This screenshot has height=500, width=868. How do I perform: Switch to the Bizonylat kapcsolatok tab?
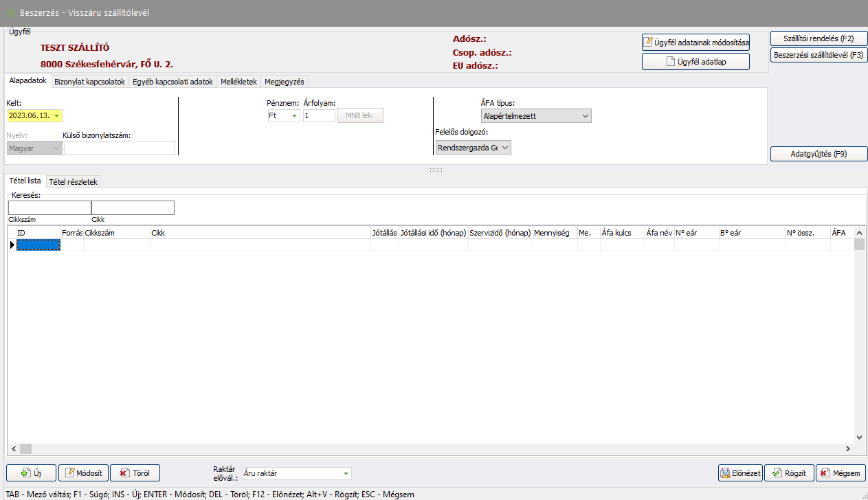89,82
